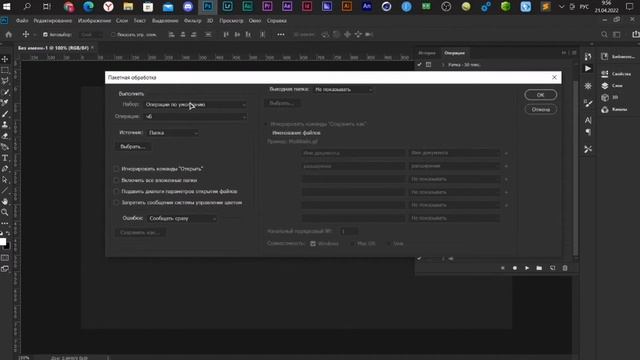This screenshot has height=360, width=640.
Task: Open the Paragraph panel icon
Action: [588, 132]
